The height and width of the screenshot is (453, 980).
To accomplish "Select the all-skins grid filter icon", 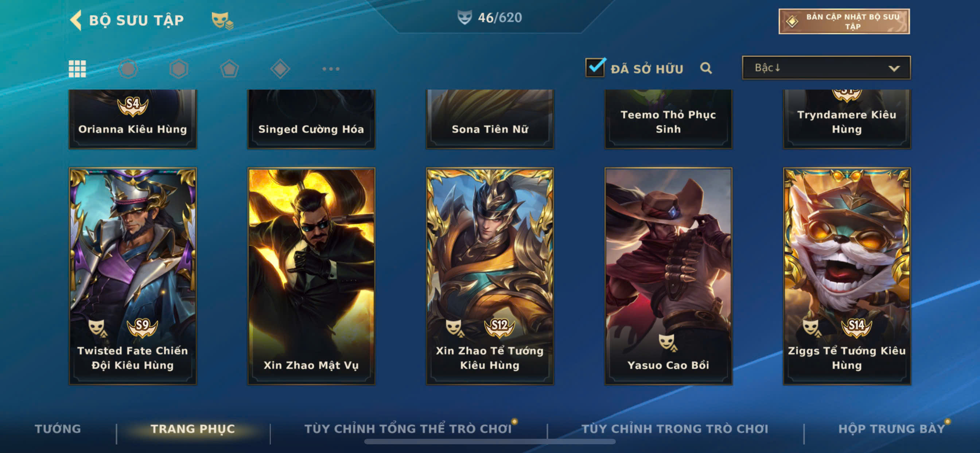I will click(x=77, y=69).
